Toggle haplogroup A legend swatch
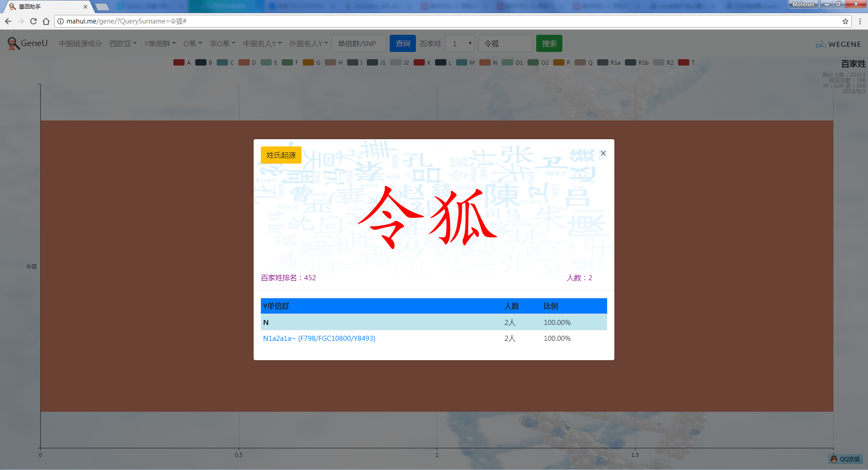The width and height of the screenshot is (868, 470). (x=179, y=62)
